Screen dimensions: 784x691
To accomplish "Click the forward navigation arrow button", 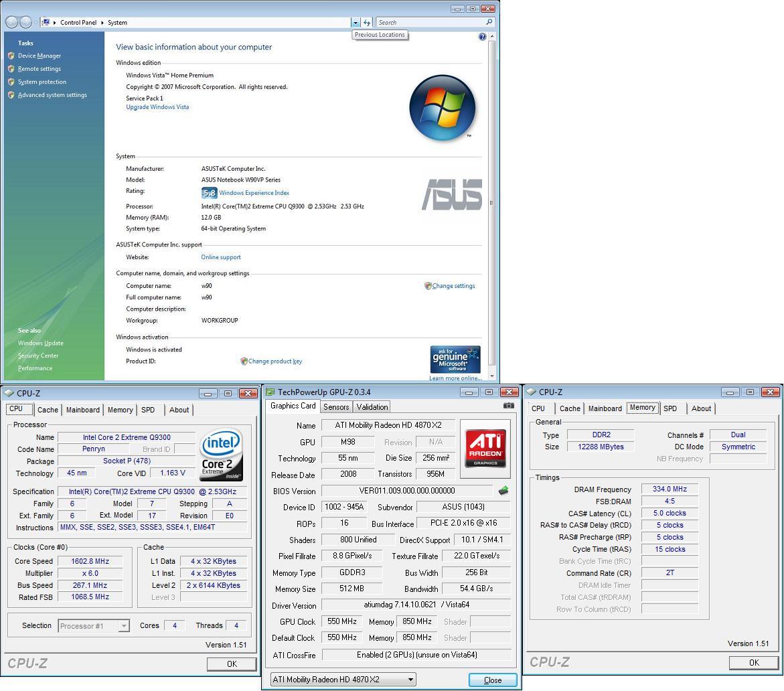I will (25, 22).
